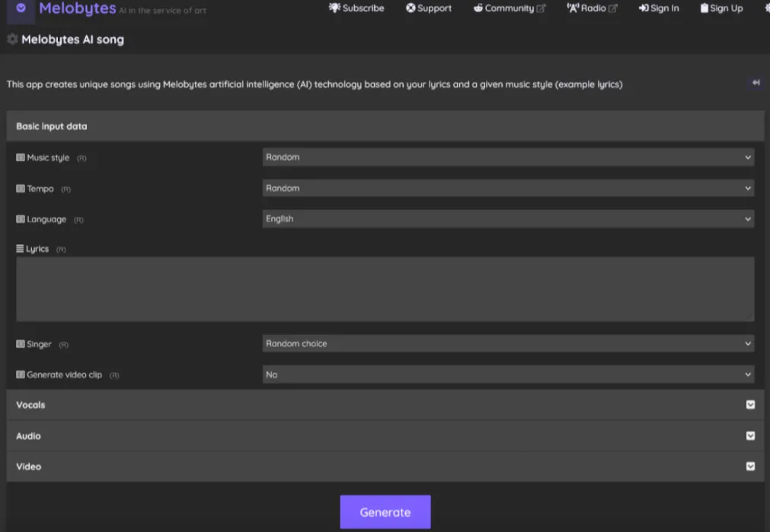Click the Language help icon
Viewport: 770px width, 532px height.
coord(20,219)
